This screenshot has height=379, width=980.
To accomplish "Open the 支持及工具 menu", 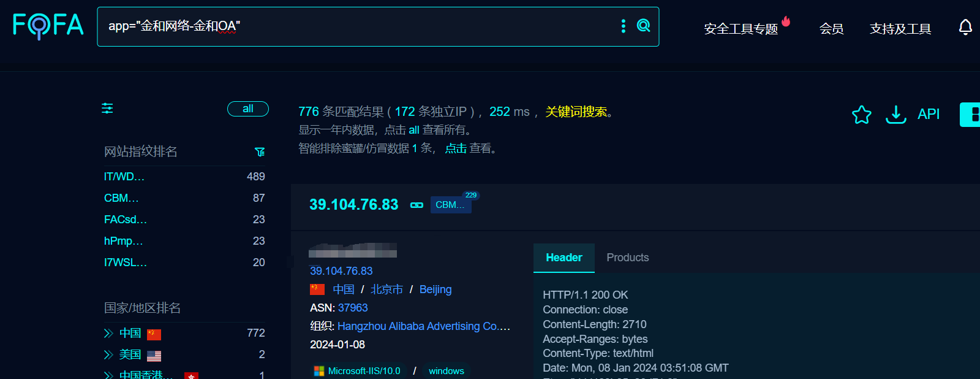I will coord(900,29).
